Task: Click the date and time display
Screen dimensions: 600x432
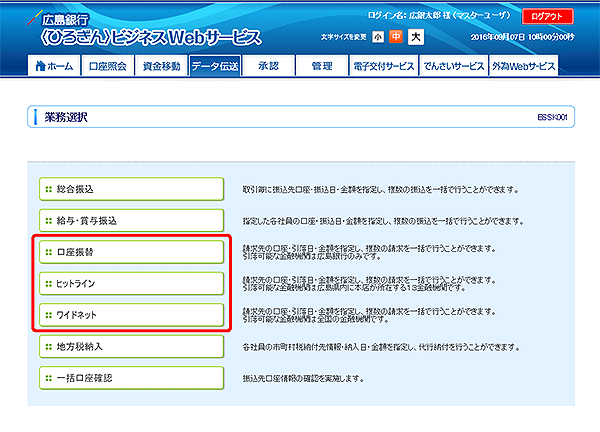Action: [x=522, y=37]
